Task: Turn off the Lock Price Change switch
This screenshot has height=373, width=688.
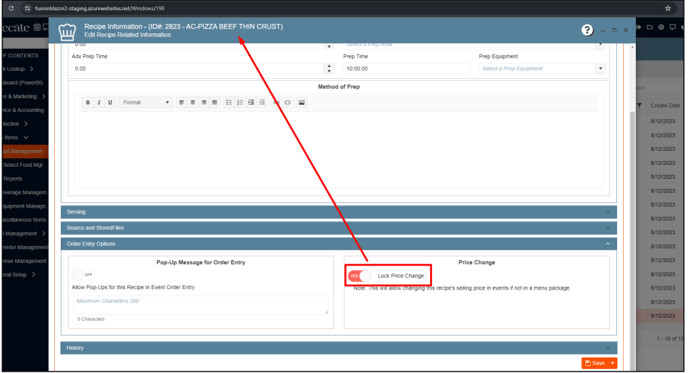Action: (x=359, y=276)
